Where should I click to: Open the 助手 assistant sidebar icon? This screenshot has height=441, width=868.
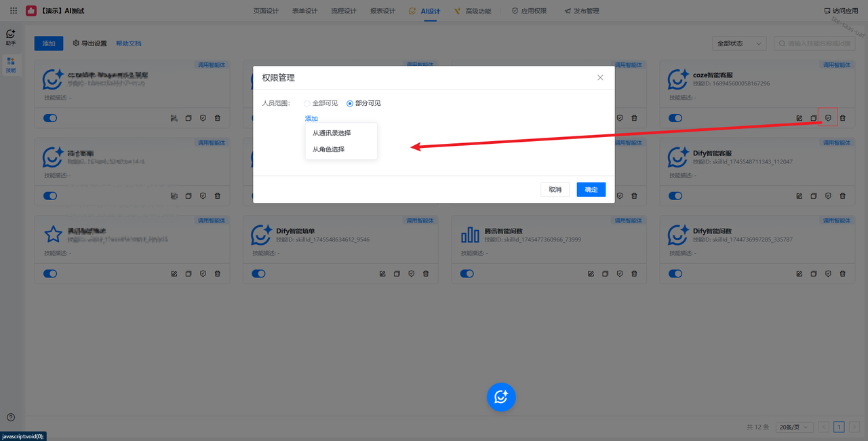pyautogui.click(x=11, y=37)
